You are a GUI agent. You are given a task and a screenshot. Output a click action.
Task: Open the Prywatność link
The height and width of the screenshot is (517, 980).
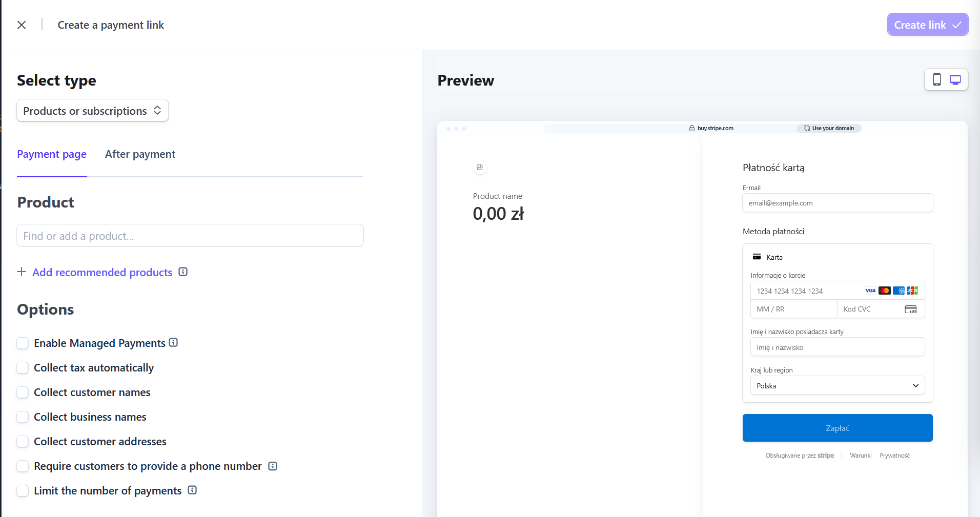point(895,456)
